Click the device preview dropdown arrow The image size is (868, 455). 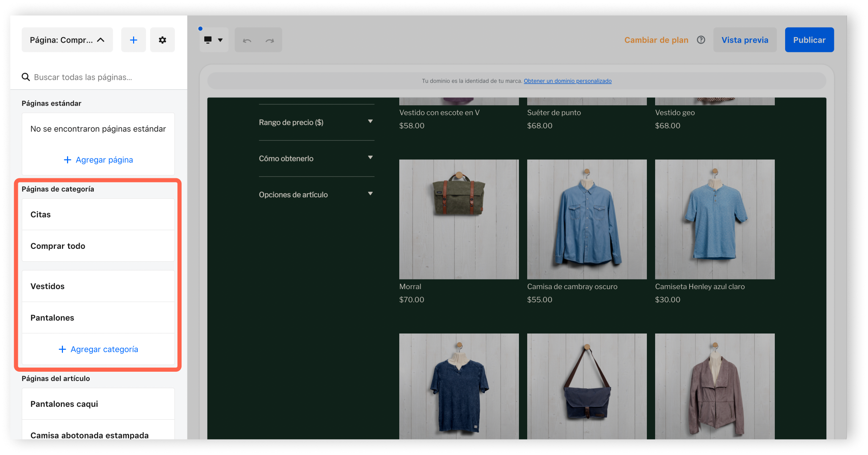(x=219, y=40)
